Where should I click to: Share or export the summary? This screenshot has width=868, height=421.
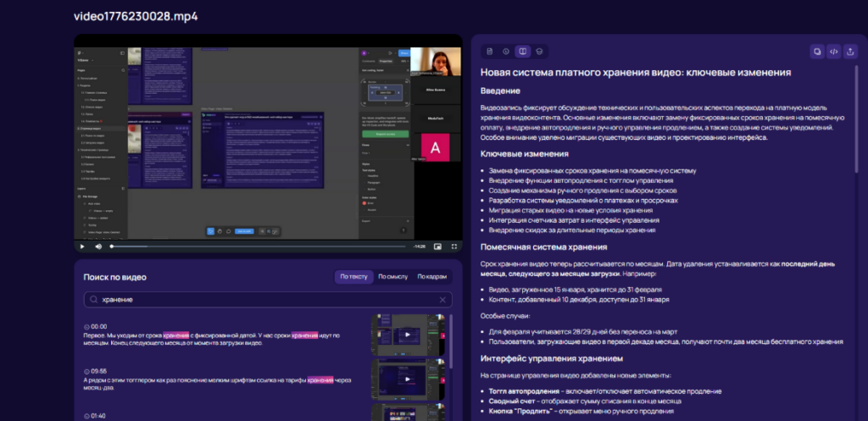(x=850, y=52)
